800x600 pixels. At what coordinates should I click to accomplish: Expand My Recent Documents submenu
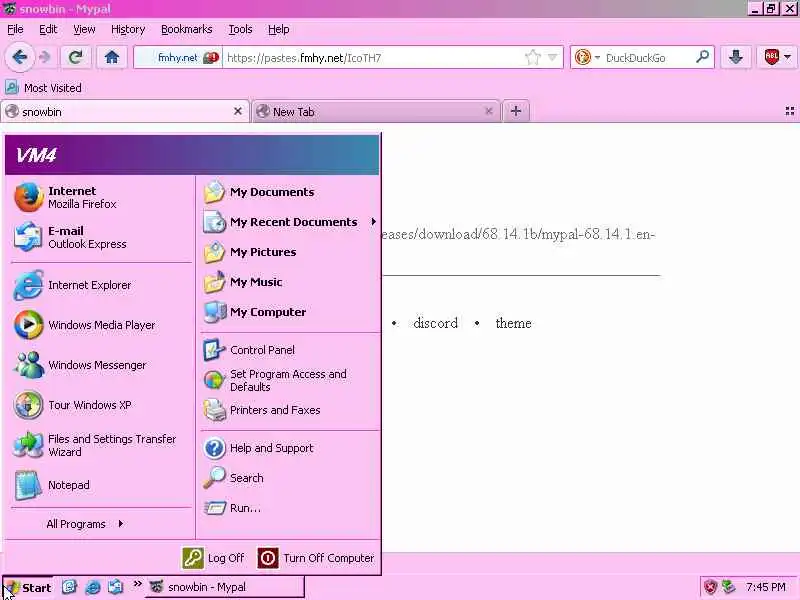(290, 222)
